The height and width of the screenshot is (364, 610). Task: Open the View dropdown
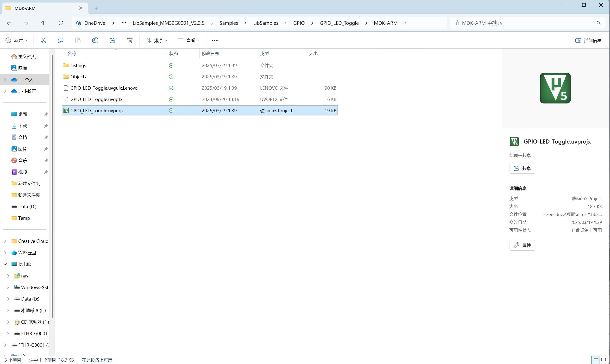click(x=188, y=40)
